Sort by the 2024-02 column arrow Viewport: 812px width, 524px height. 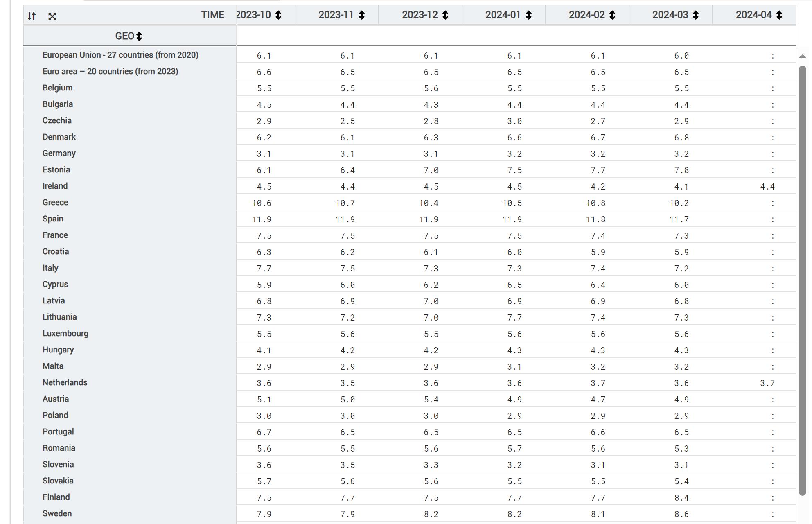(612, 15)
